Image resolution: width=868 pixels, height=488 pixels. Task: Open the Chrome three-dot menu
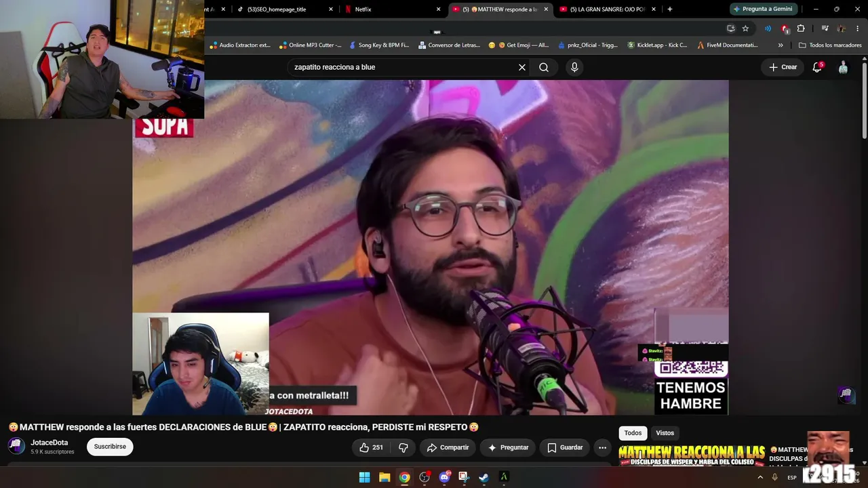(858, 28)
